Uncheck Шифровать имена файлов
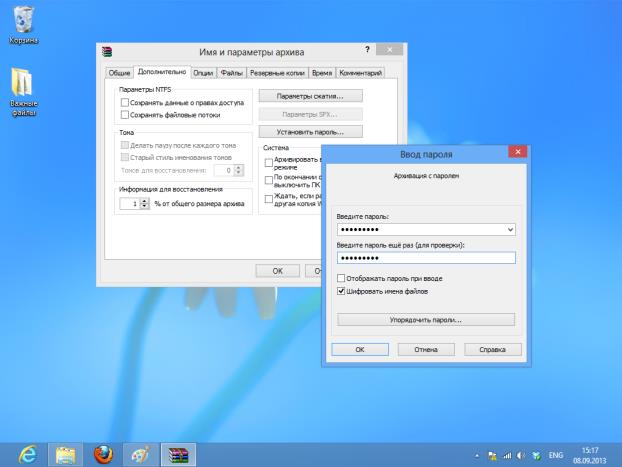 click(x=341, y=291)
